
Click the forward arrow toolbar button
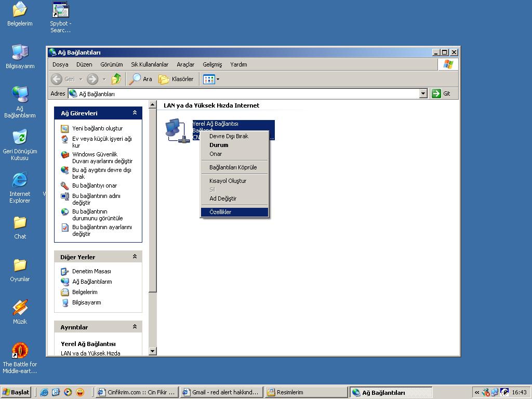(92, 79)
